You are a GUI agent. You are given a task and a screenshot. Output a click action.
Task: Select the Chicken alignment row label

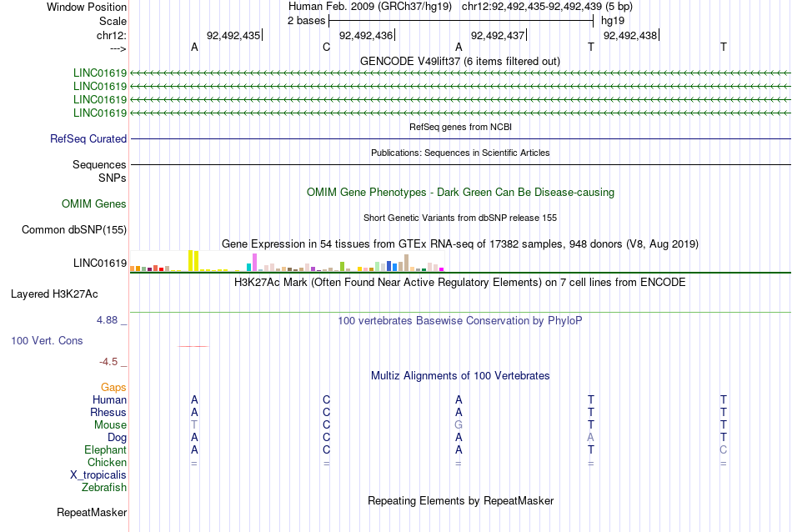click(107, 462)
